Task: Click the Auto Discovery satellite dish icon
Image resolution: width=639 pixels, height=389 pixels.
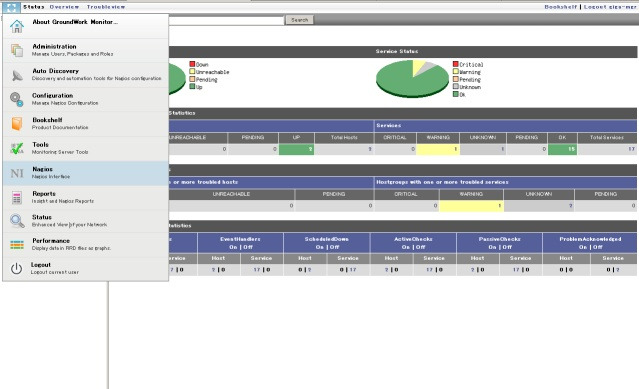Action: point(17,75)
